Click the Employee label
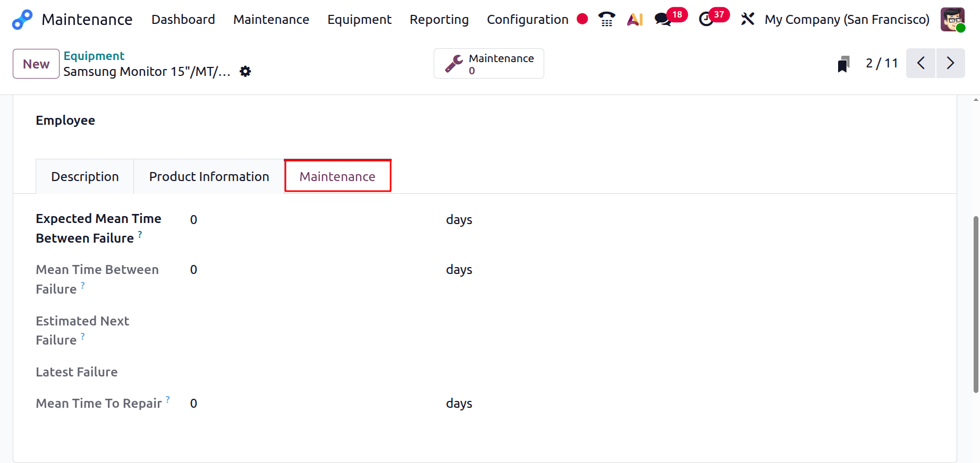 pos(65,121)
